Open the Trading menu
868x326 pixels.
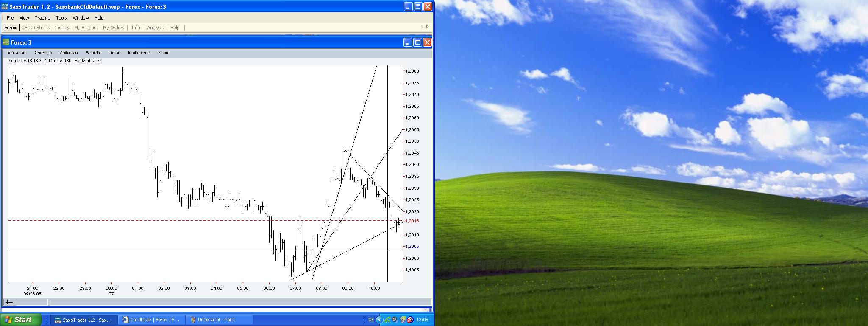pyautogui.click(x=42, y=18)
